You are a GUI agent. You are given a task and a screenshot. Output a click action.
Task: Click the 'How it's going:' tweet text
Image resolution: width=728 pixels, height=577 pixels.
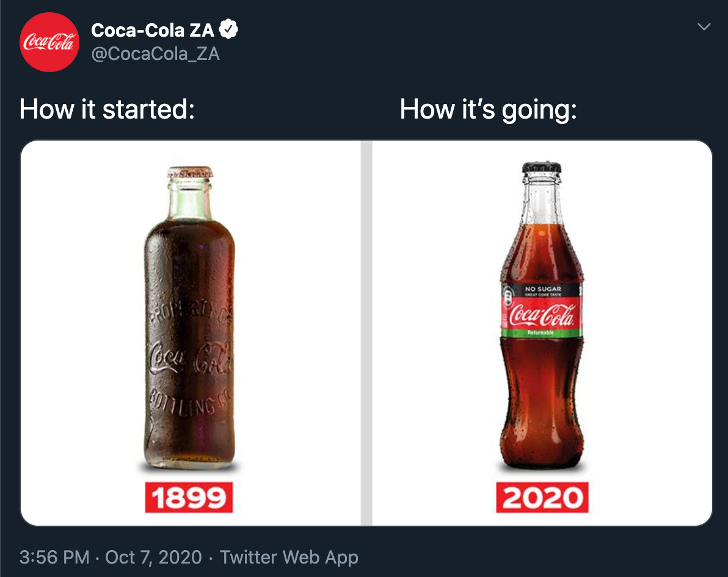(x=488, y=109)
